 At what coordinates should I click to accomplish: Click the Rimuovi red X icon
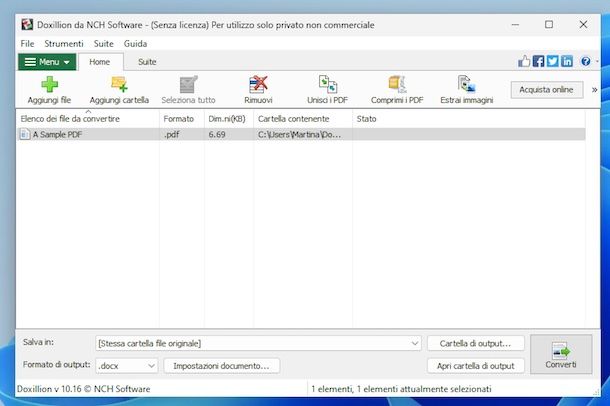click(x=258, y=84)
